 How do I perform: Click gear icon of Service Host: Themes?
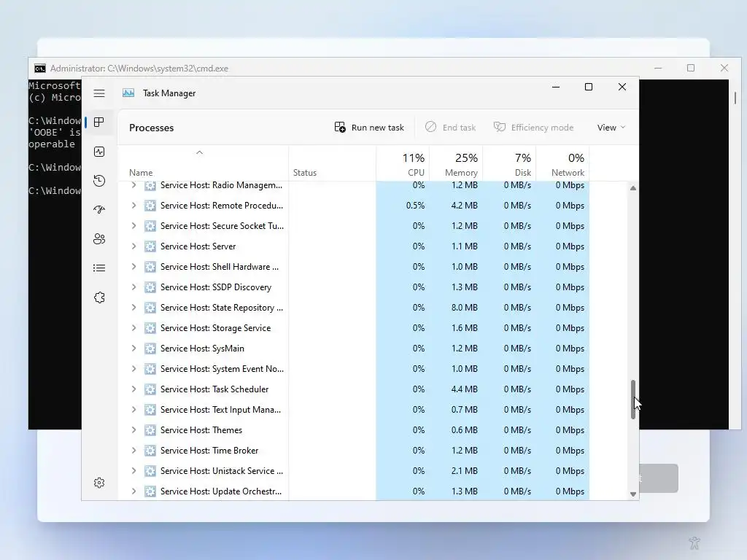point(150,430)
